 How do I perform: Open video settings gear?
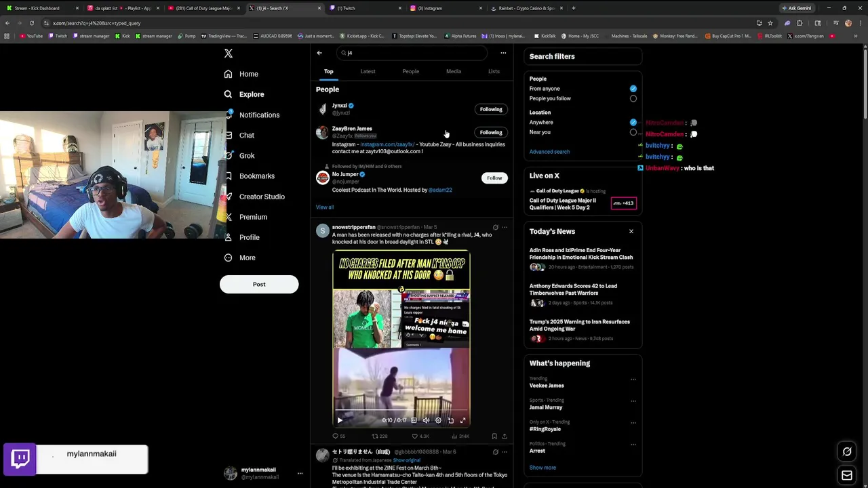(438, 420)
